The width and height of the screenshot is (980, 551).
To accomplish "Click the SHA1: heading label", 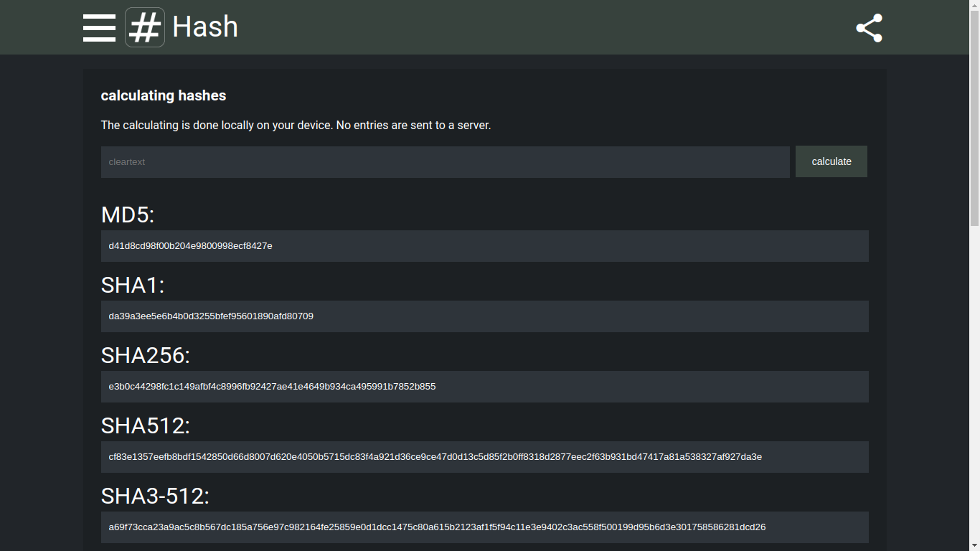I will [x=133, y=285].
